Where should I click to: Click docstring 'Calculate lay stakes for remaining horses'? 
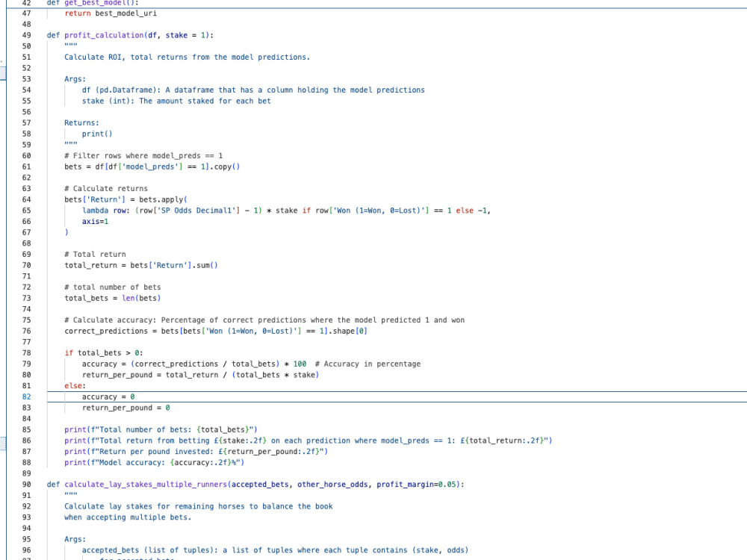pos(199,506)
